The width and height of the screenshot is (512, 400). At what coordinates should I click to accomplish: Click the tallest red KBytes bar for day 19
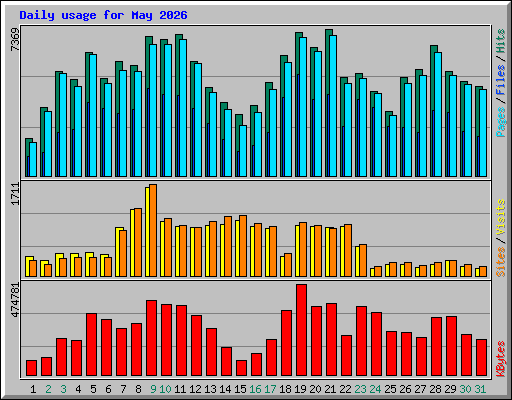point(301,330)
